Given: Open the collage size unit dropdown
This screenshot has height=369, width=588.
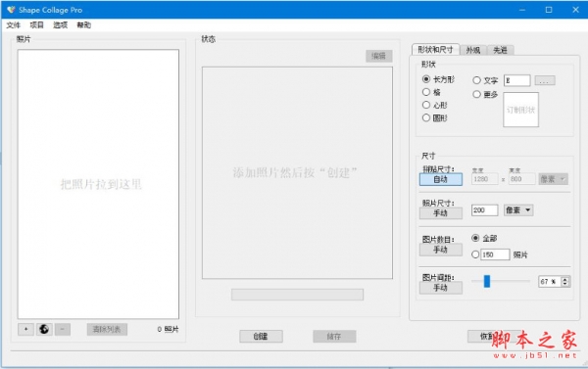Looking at the screenshot, I should pos(553,179).
